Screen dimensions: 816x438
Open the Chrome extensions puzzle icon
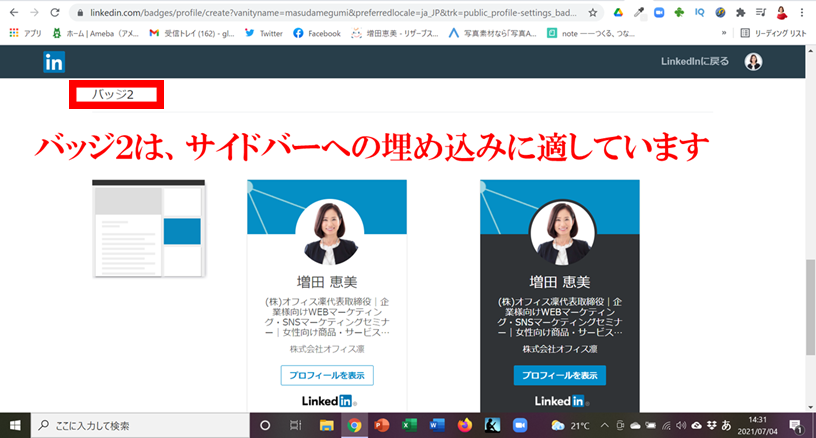(x=739, y=13)
